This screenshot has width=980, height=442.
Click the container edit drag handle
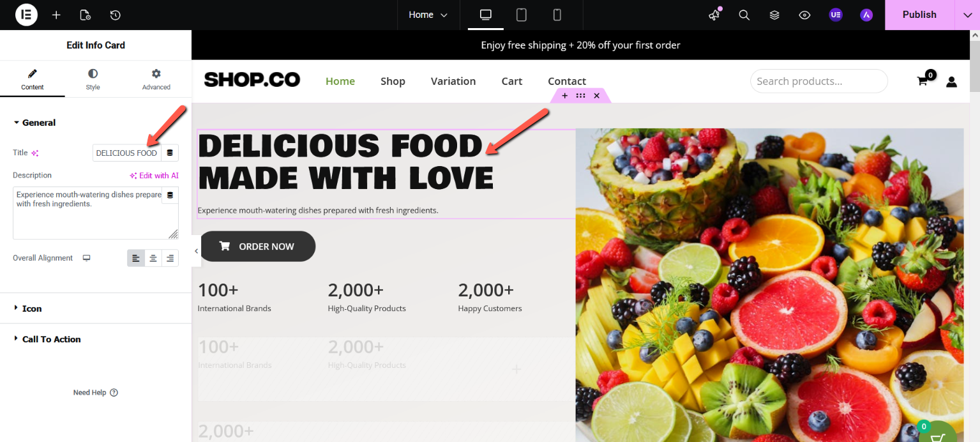click(x=580, y=96)
